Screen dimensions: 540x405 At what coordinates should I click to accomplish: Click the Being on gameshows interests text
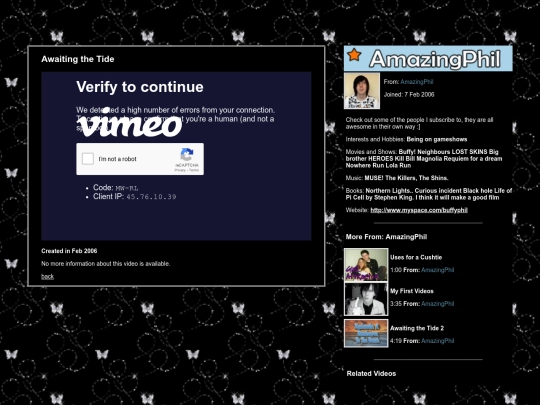pos(437,139)
